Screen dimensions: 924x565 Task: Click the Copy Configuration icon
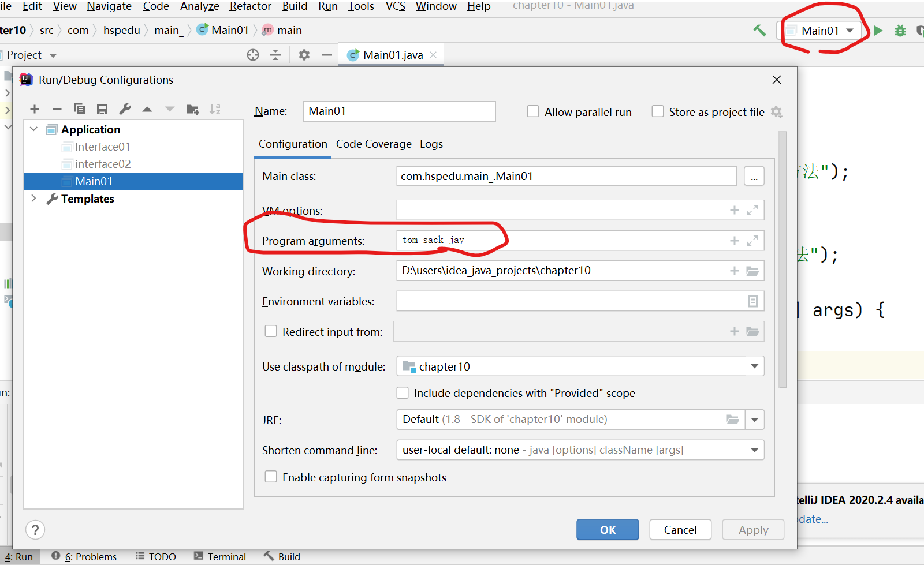[x=80, y=109]
